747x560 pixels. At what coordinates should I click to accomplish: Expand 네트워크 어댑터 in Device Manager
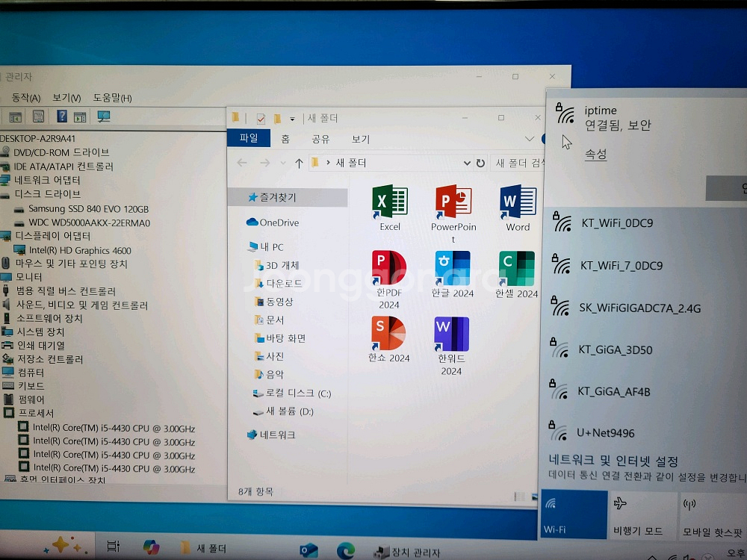(x=46, y=180)
